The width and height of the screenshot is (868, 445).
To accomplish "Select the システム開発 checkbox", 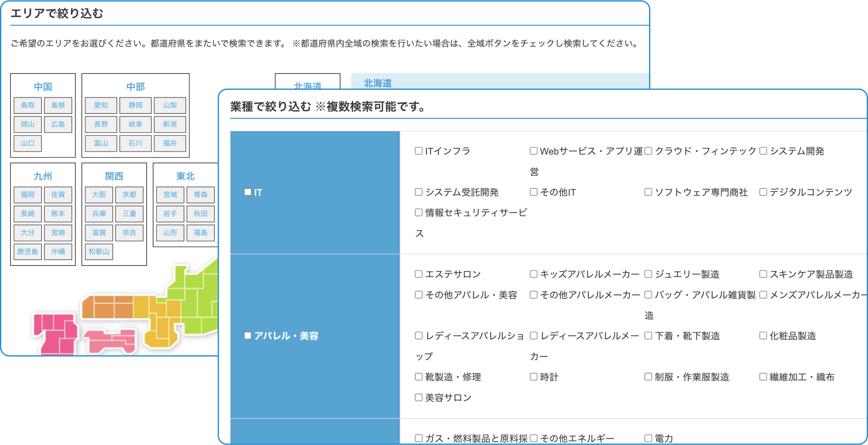I will pyautogui.click(x=763, y=151).
